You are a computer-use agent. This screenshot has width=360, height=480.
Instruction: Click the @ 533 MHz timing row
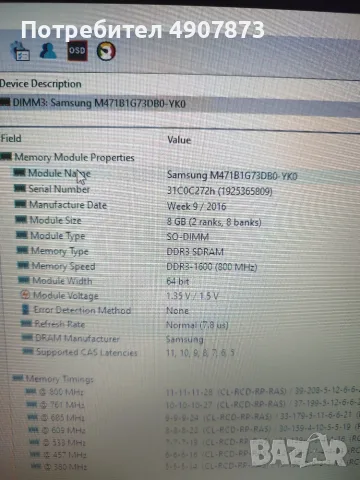coord(64,443)
